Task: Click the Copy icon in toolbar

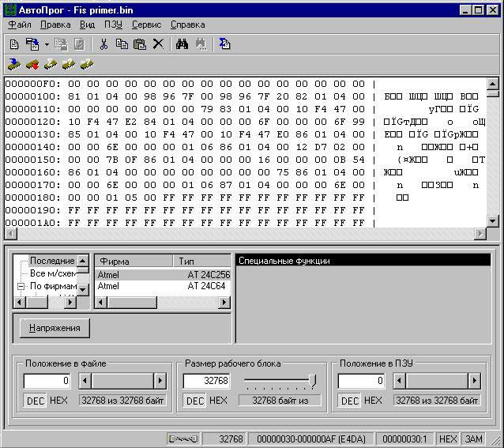Action: coord(122,44)
